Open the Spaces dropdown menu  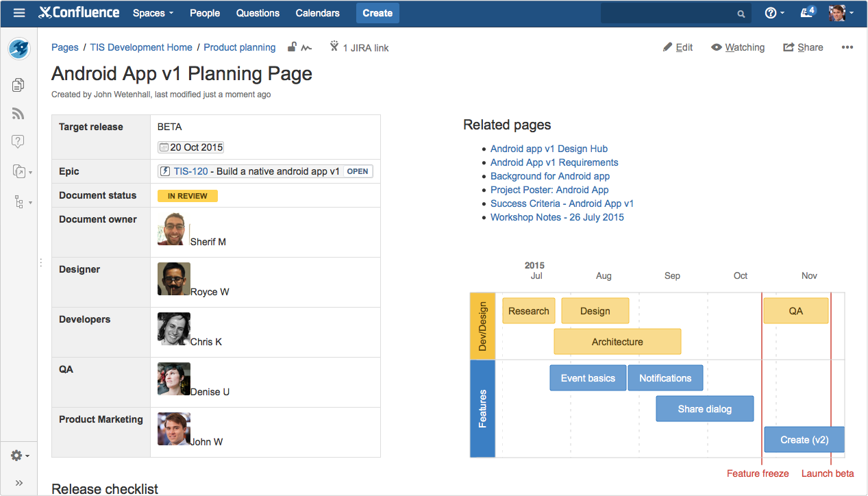click(x=153, y=13)
